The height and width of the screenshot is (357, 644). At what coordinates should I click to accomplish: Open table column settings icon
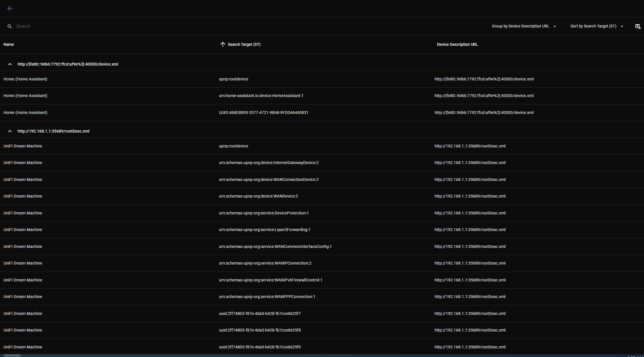click(638, 26)
